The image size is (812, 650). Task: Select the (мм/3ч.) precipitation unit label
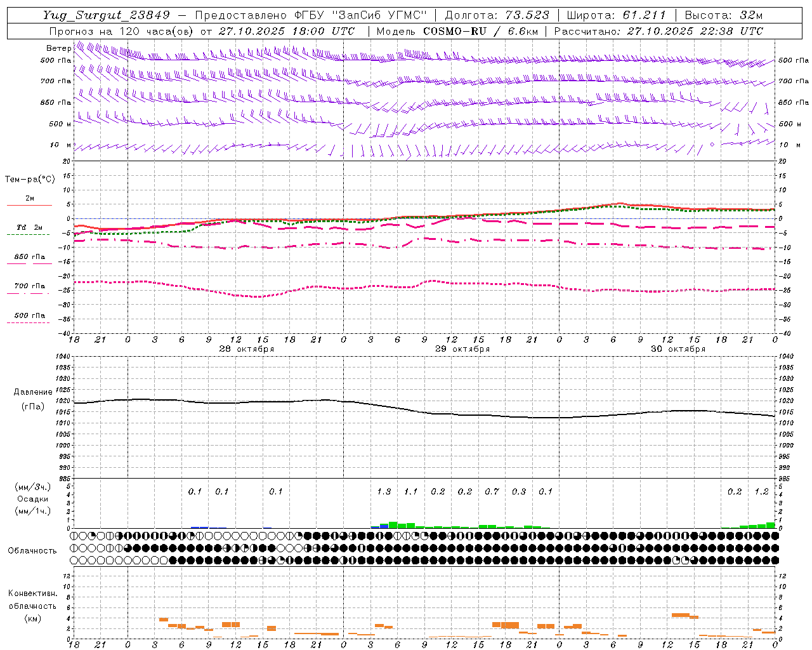point(32,487)
